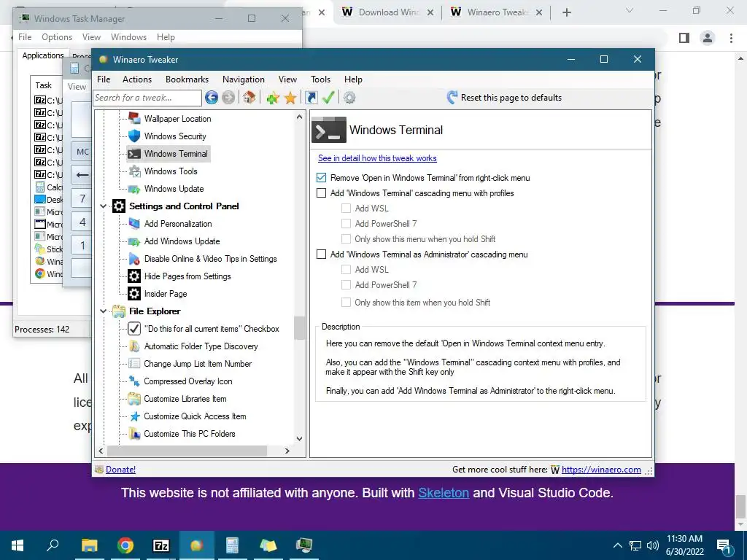Select the Windows Update tree icon

point(134,189)
